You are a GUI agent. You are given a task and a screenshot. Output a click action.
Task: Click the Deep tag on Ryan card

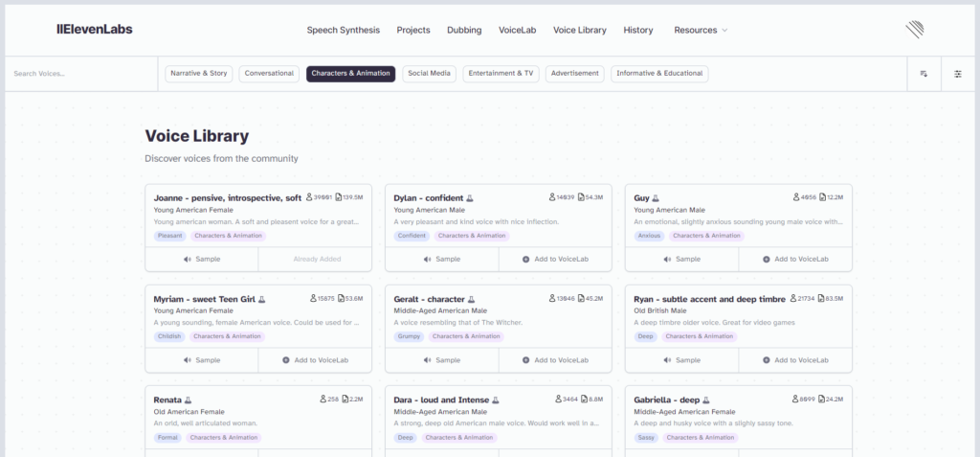click(x=646, y=337)
